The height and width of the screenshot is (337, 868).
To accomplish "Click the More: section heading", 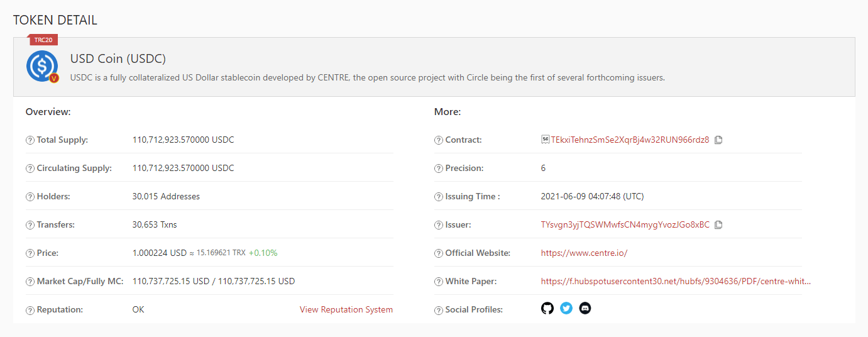I will (448, 112).
